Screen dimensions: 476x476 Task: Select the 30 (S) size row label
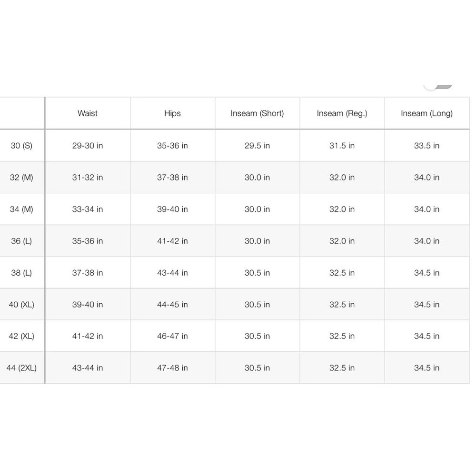coord(21,146)
